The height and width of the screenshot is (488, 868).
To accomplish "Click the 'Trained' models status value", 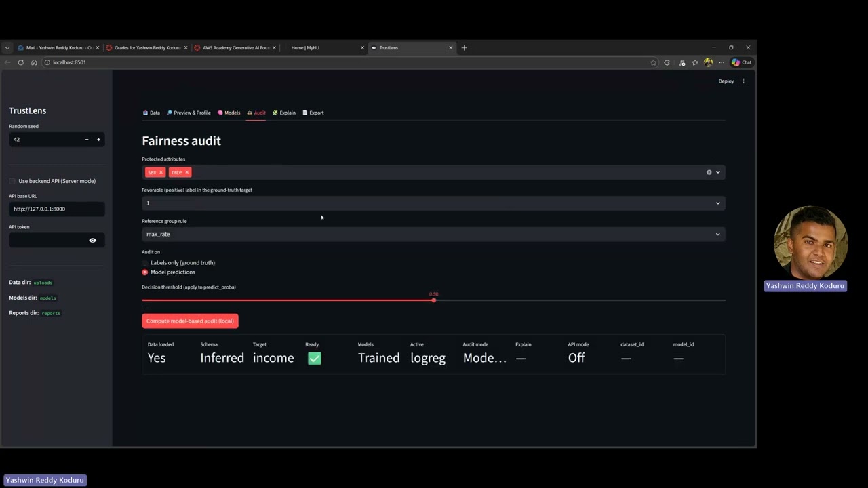I will 378,358.
